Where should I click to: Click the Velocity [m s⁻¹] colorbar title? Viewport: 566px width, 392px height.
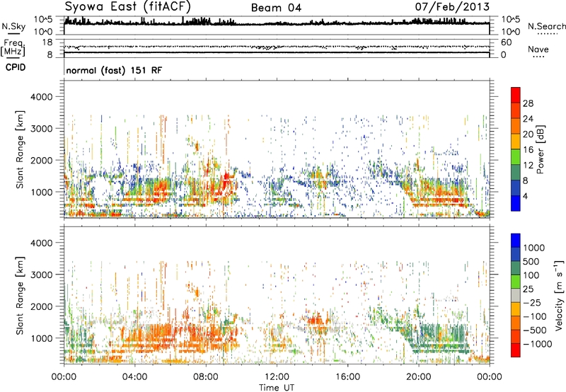tap(559, 295)
